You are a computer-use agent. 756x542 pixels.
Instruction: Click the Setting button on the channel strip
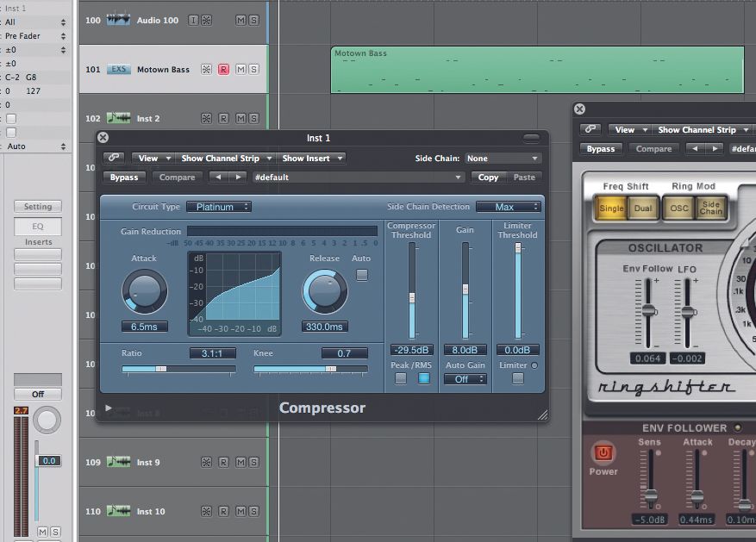[x=37, y=206]
